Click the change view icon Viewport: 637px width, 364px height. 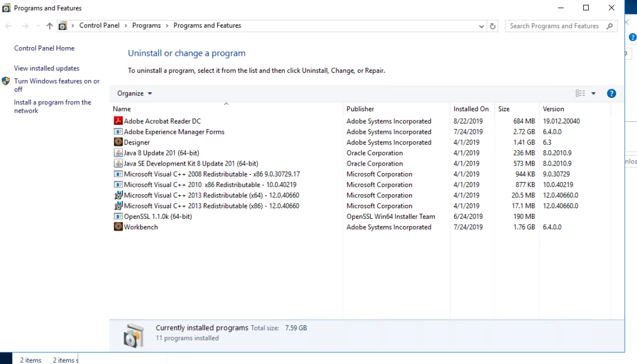click(x=581, y=93)
